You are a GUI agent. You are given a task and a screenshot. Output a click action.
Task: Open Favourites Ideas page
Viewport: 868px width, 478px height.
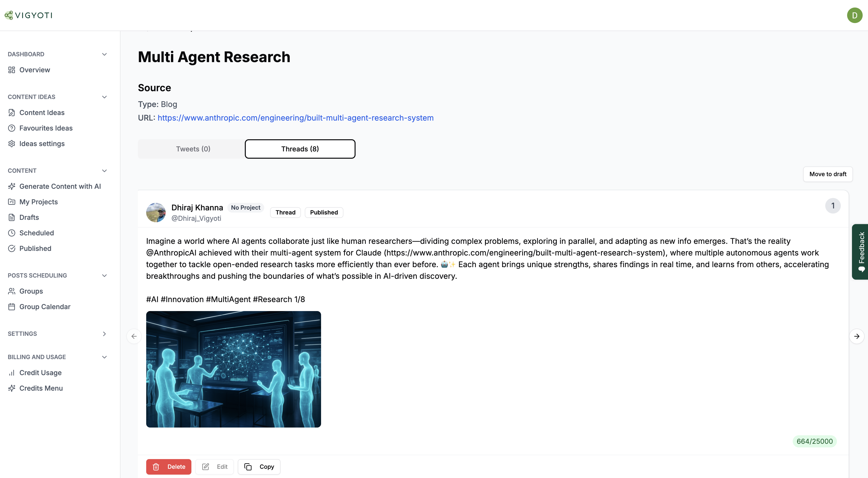(x=46, y=128)
